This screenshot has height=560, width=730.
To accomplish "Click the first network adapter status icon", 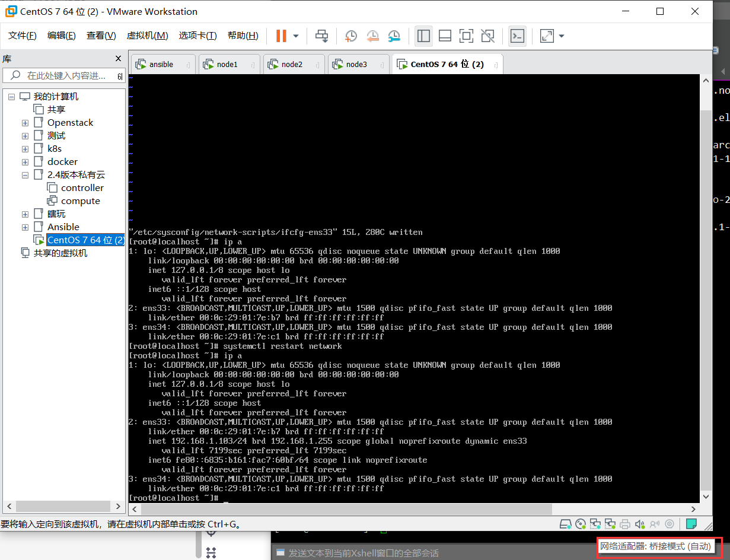I will pyautogui.click(x=595, y=524).
